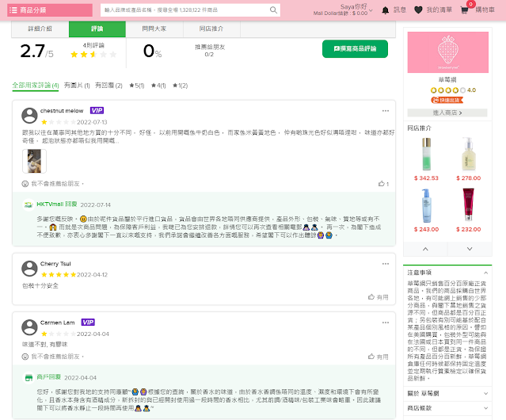Open more options on Cherry Tsui review
Image resolution: width=506 pixels, height=420 pixels.
tap(386, 264)
